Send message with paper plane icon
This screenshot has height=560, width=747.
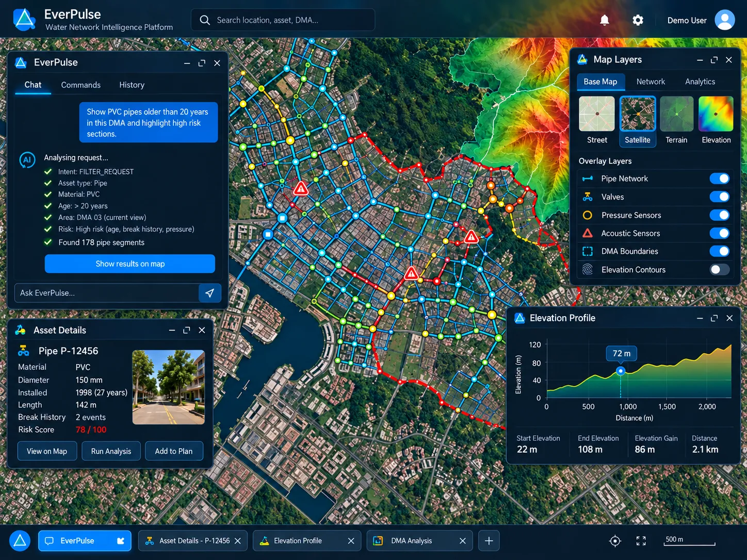[209, 293]
